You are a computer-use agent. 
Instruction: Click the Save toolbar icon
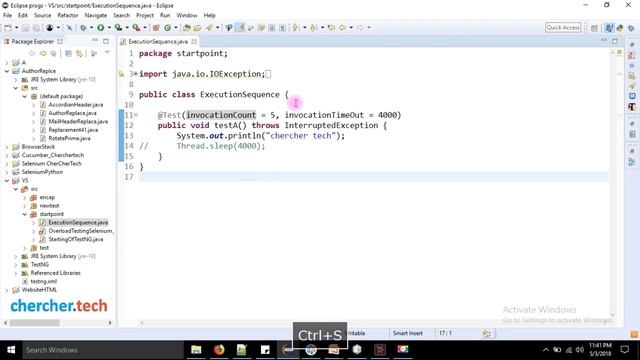(25, 28)
